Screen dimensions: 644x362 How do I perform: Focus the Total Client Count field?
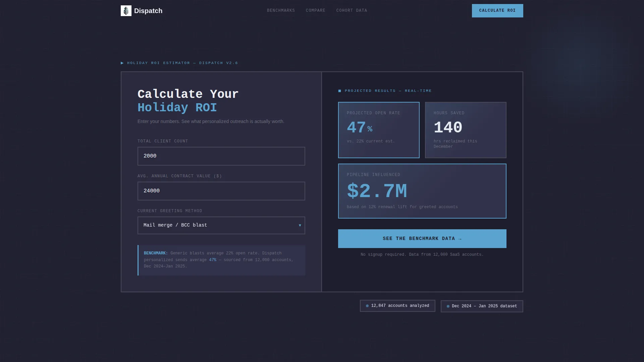point(221,156)
